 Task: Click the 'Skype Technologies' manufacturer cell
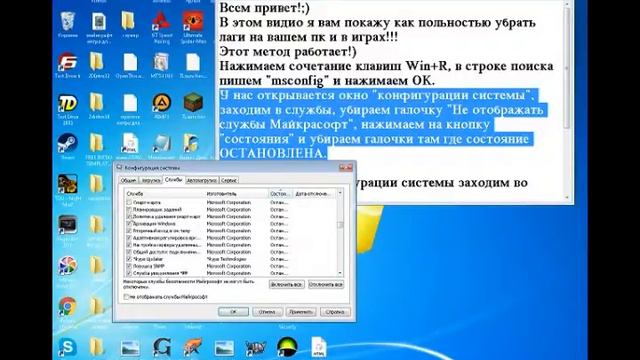coord(227,259)
